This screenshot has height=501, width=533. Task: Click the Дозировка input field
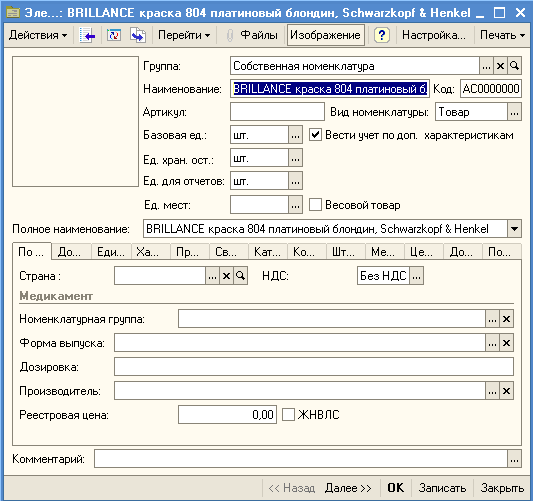point(313,367)
